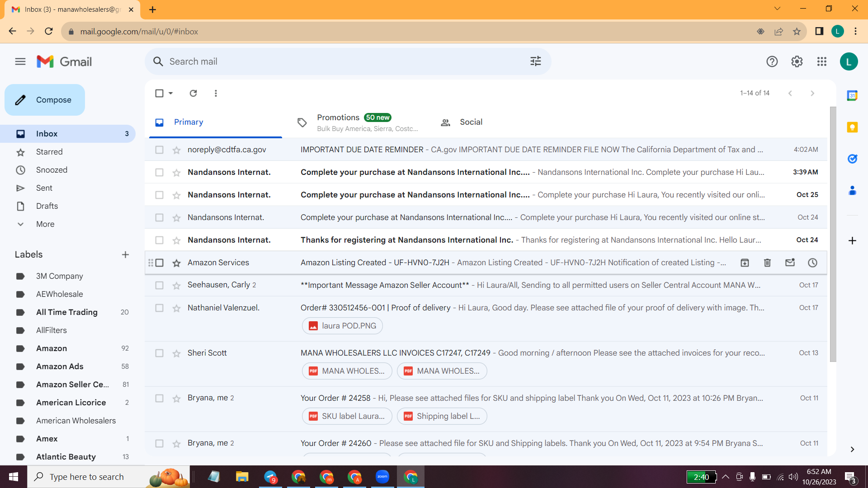
Task: Go to previous page of emails
Action: point(790,93)
